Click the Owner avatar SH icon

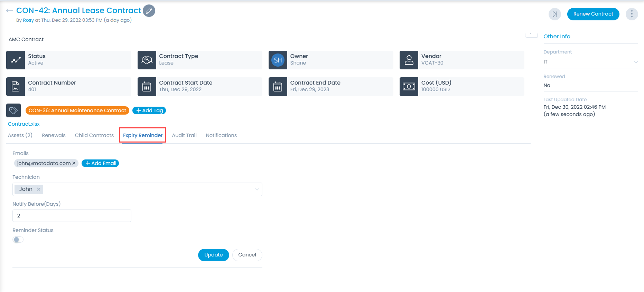point(278,60)
